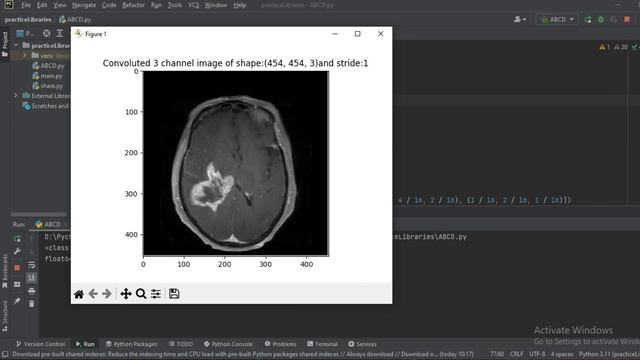
Task: Click Structure side tool window button
Action: pos(5,316)
